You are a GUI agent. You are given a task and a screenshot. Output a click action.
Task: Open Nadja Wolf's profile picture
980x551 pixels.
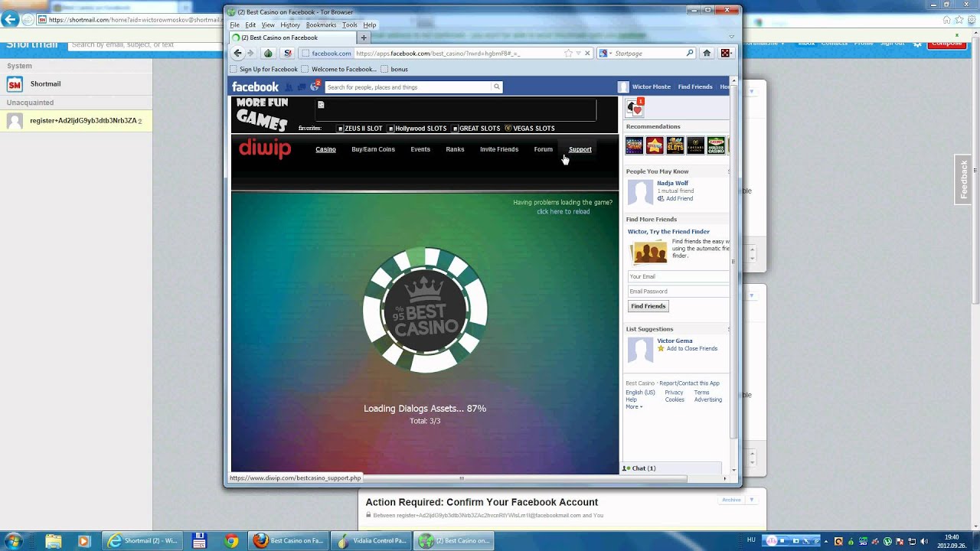640,192
